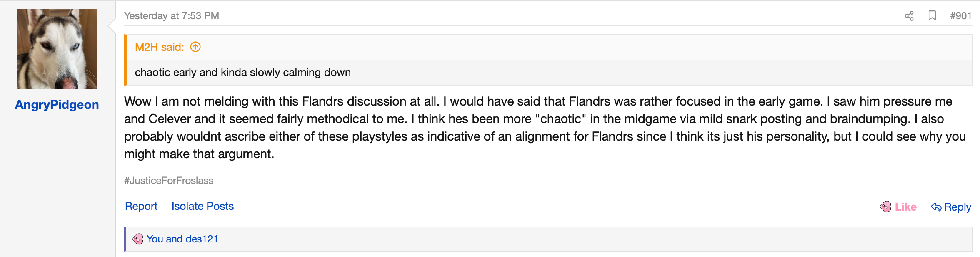Click the AngryPidgeon husky avatar

[x=57, y=49]
